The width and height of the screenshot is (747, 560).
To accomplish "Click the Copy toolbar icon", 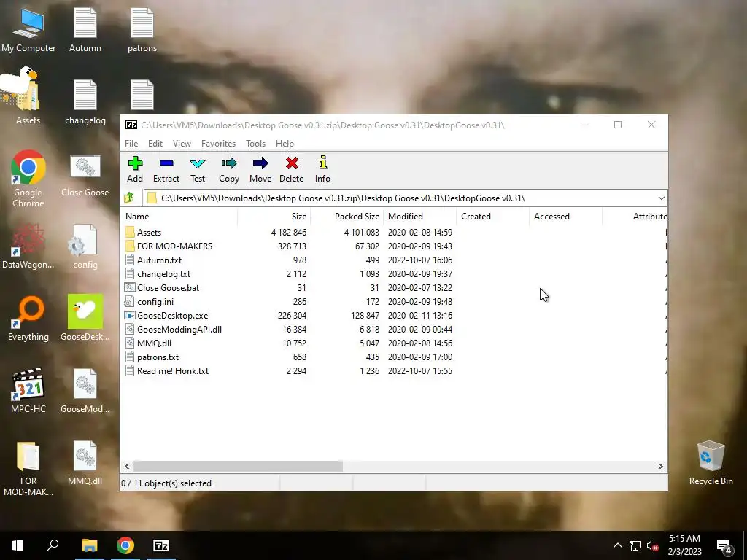I will tap(228, 169).
